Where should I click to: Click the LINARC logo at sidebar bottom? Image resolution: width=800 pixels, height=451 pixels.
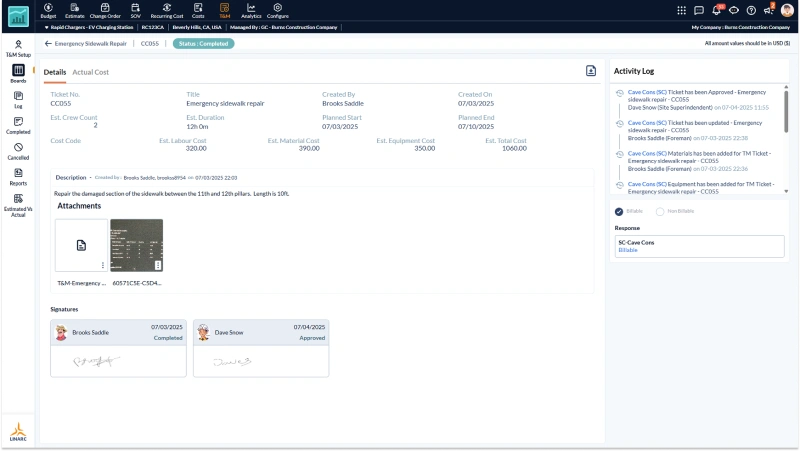[18, 432]
